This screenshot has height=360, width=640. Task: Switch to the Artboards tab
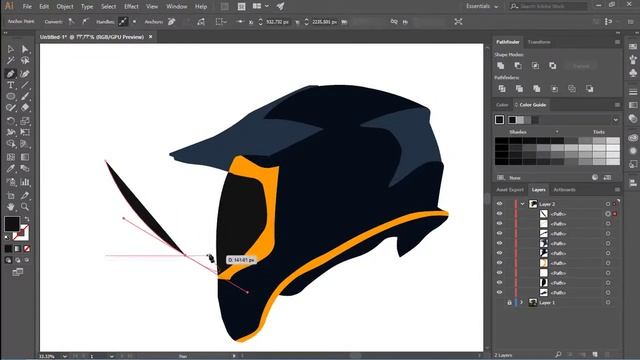point(564,190)
